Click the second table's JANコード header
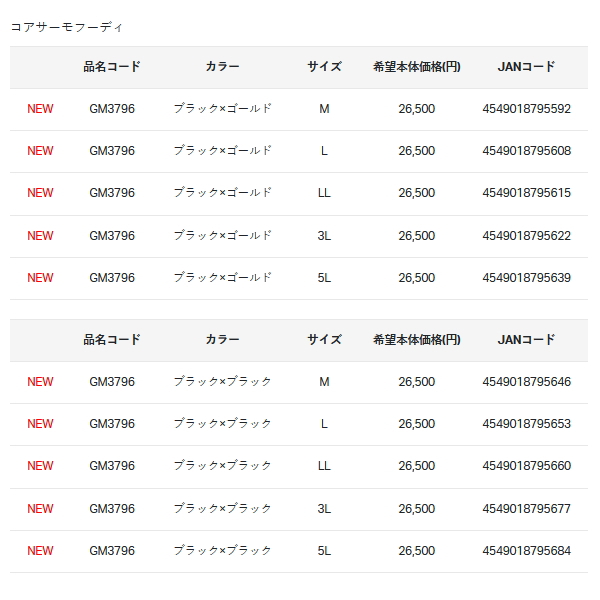This screenshot has height=600, width=600. click(526, 340)
